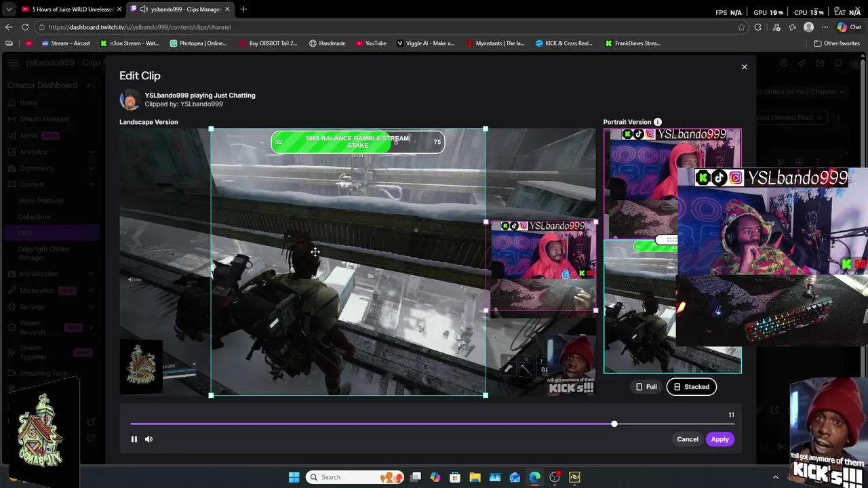Viewport: 868px width, 488px height.
Task: Open Handmade bookmark
Action: tap(327, 43)
